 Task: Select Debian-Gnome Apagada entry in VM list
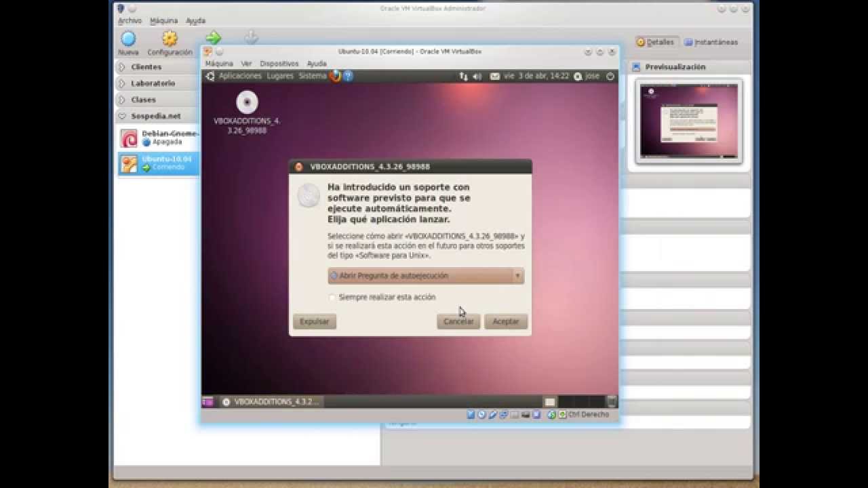tap(159, 138)
